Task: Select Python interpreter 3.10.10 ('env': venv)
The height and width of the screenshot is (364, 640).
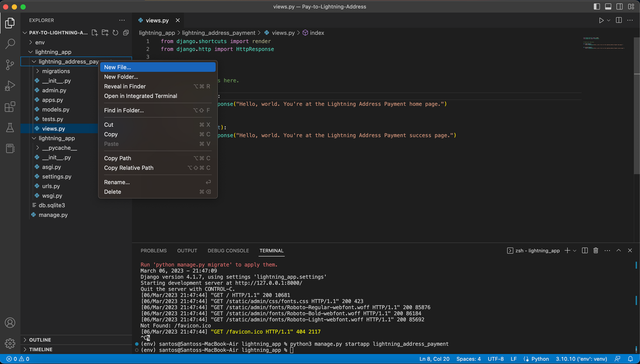Action: pos(581,359)
